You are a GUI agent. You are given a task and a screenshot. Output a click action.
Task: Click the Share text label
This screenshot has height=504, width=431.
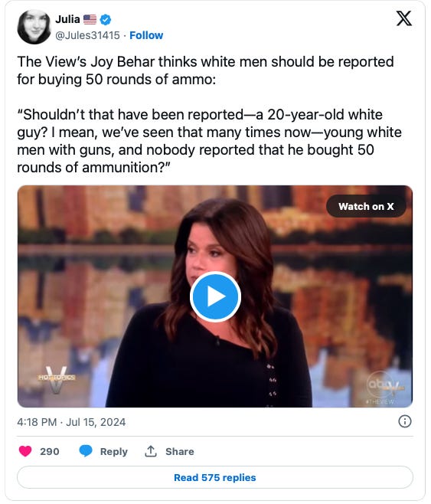pos(180,451)
